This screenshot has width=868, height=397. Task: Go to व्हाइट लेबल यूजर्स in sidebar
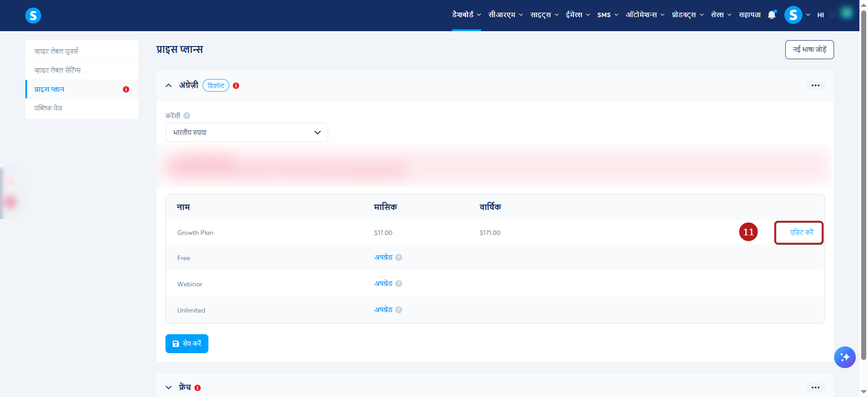pyautogui.click(x=82, y=51)
